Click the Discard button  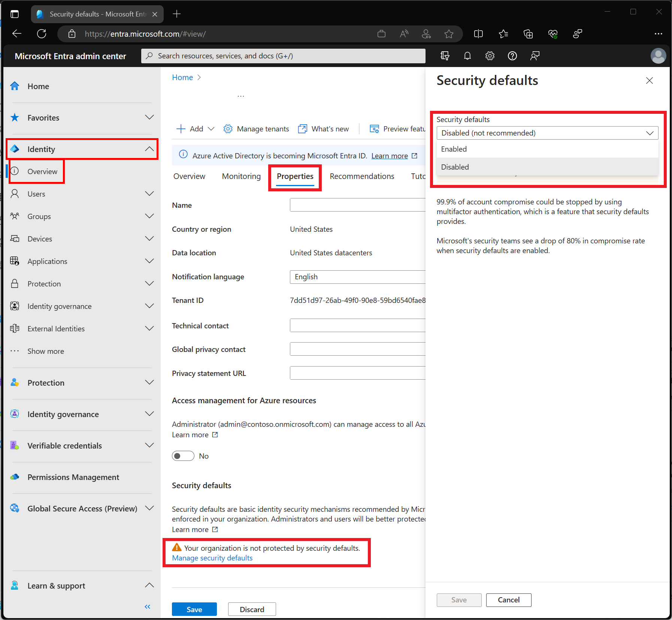pyautogui.click(x=252, y=610)
